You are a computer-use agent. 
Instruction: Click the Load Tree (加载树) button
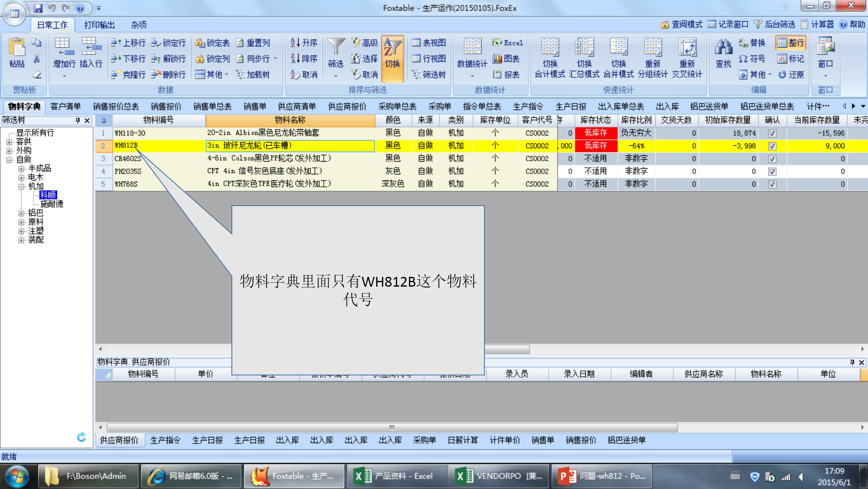(253, 75)
